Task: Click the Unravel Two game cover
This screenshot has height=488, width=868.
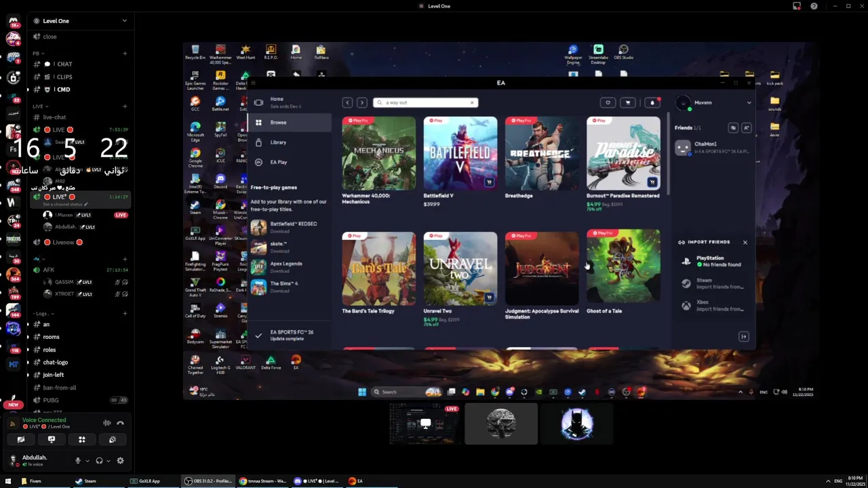Action: coord(460,268)
